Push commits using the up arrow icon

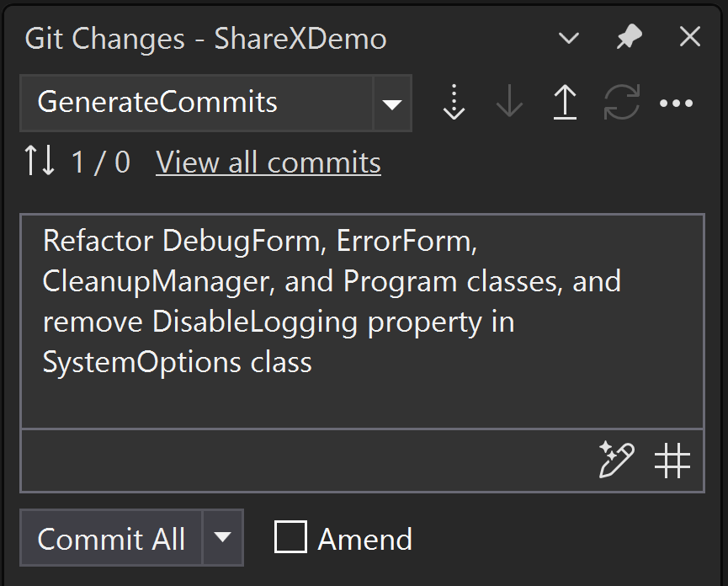565,103
